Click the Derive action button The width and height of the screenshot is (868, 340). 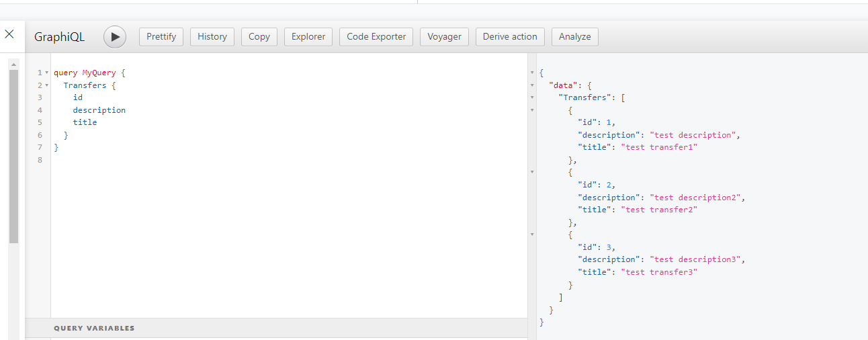tap(510, 37)
